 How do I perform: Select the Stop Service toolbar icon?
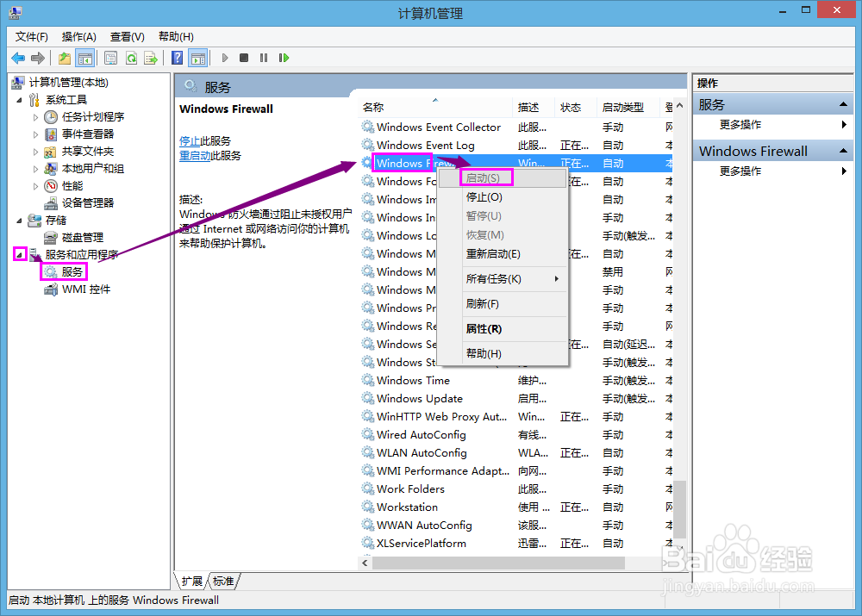(244, 58)
